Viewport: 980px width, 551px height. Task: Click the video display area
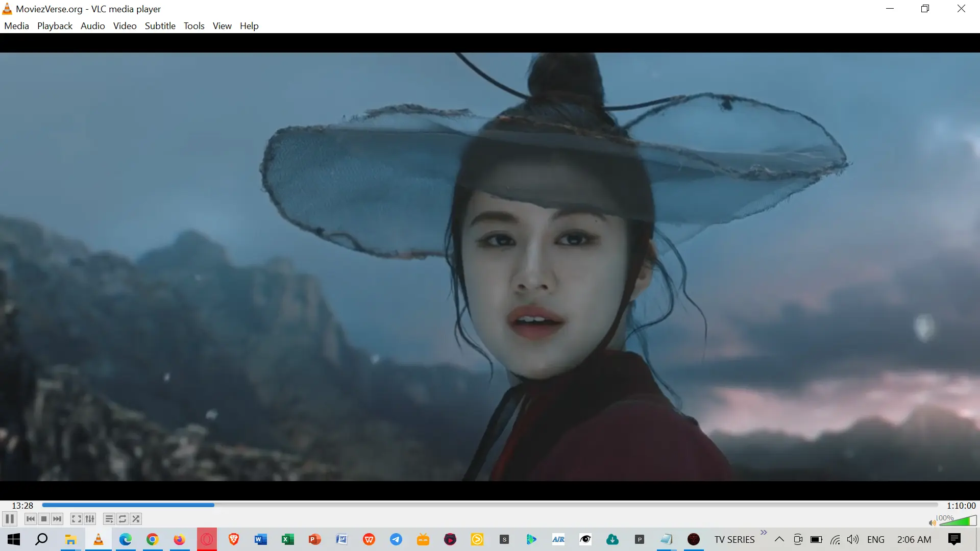coord(490,266)
